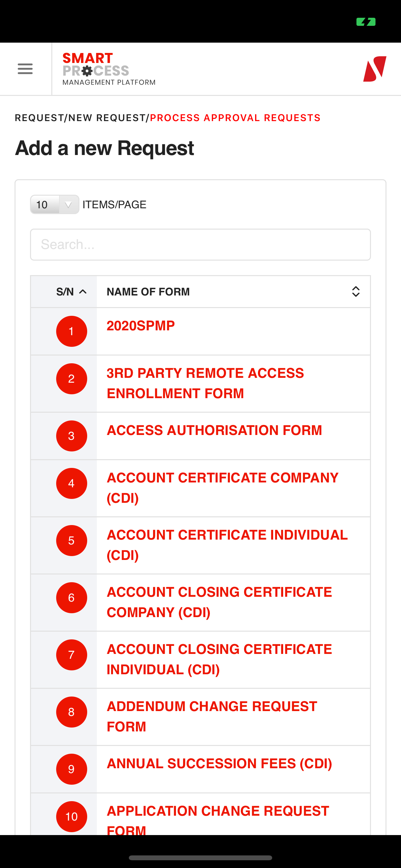Screen dimensions: 401x868
Task: Click the gear icon inside the PROCESS logo
Action: click(87, 71)
